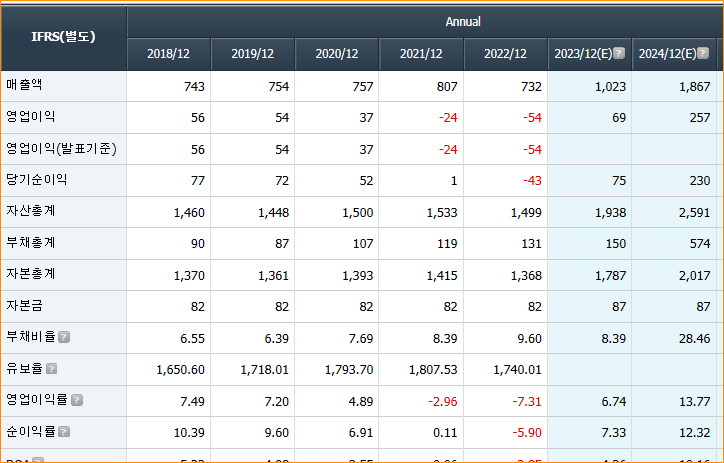
Task: Click the 순이익률 row label text
Action: click(30, 432)
